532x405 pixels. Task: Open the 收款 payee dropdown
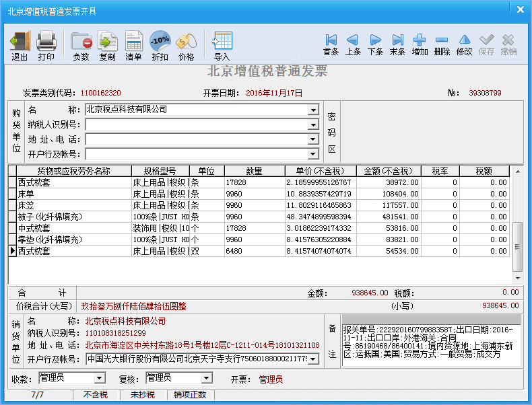[100, 378]
